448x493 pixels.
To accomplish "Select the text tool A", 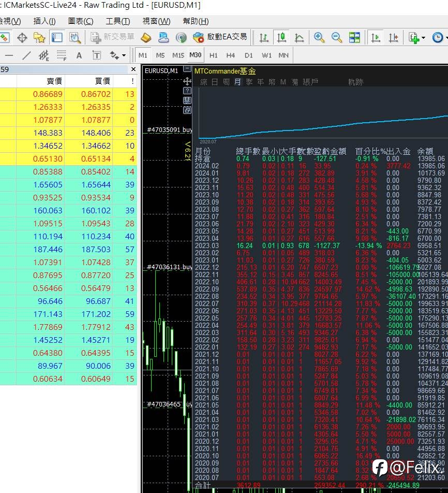I will point(79,55).
